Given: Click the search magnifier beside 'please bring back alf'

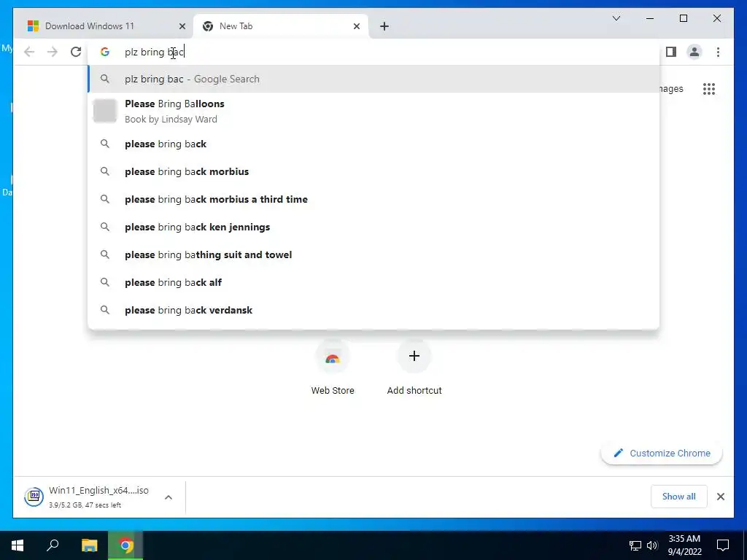Looking at the screenshot, I should click(105, 282).
